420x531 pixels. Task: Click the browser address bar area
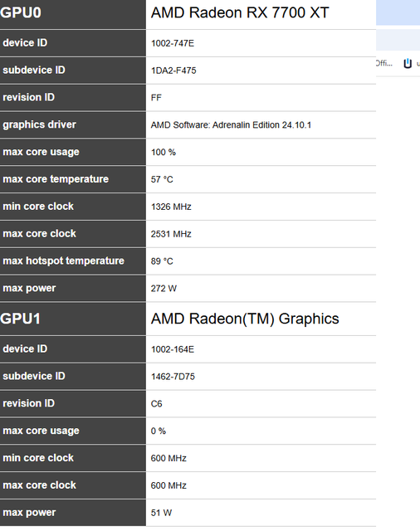click(x=398, y=40)
